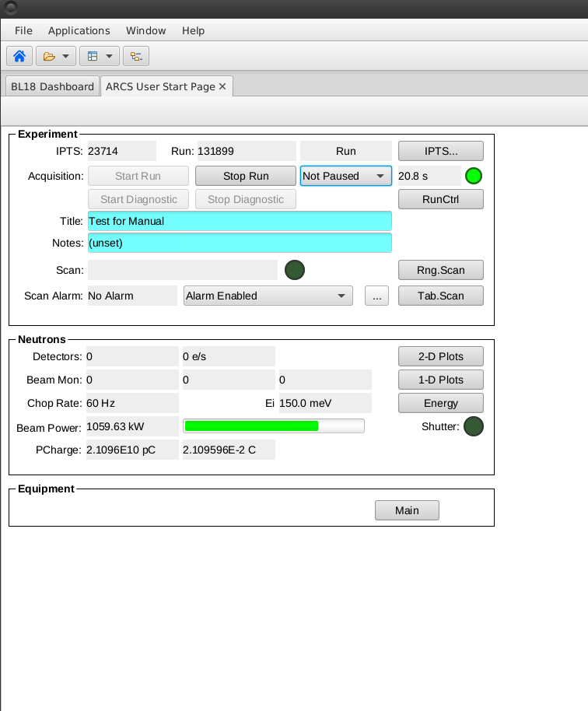Screen dimensions: 588x711
Task: Switch to the BL18 Dashboard tab
Action: 52,86
